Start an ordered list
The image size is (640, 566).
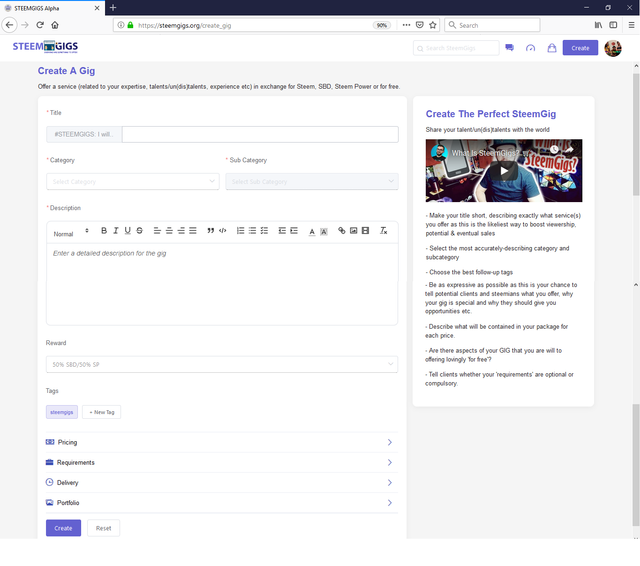(x=240, y=231)
